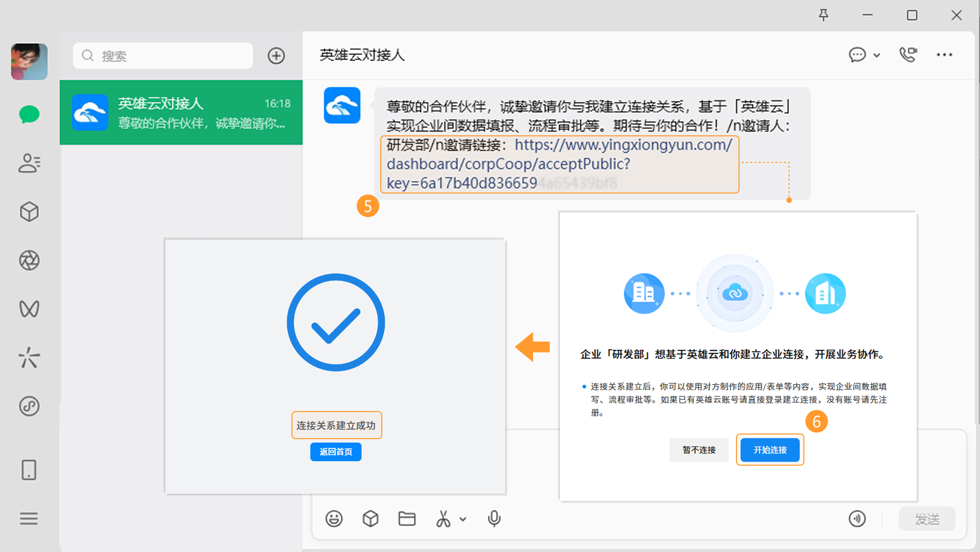Click the cube favorites icon in the input toolbar

point(371,519)
